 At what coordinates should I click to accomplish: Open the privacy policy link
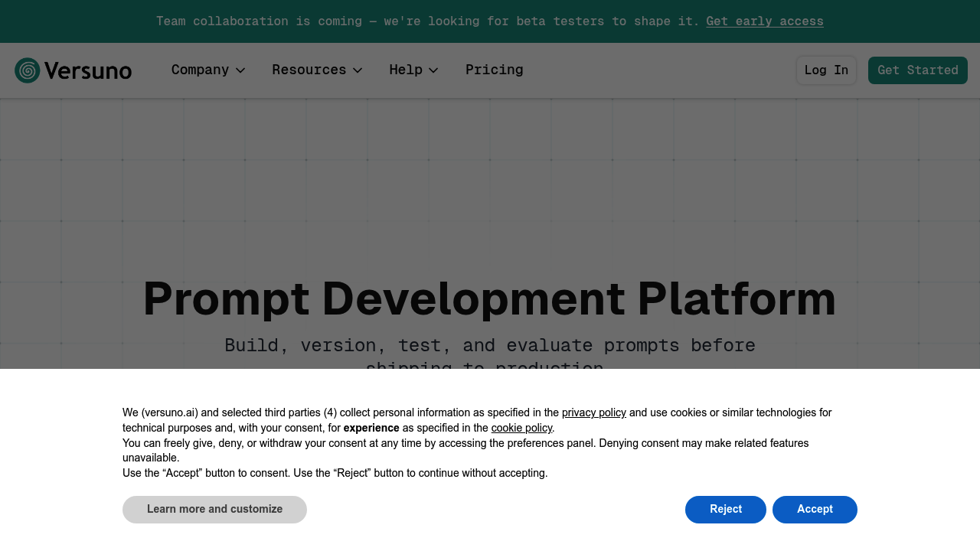point(594,413)
